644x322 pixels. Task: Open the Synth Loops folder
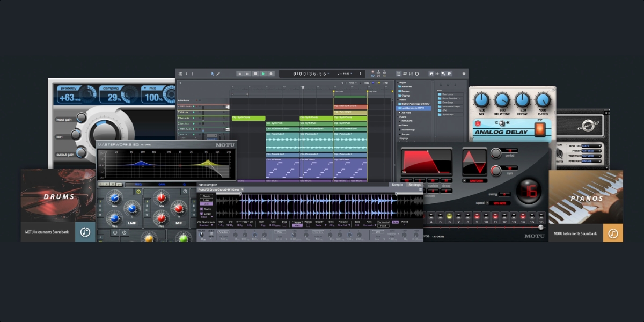450,115
